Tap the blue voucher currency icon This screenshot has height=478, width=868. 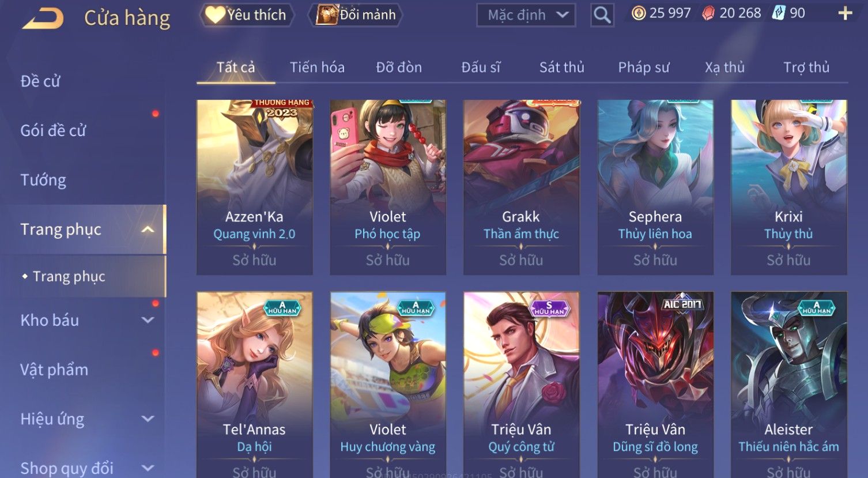point(779,13)
